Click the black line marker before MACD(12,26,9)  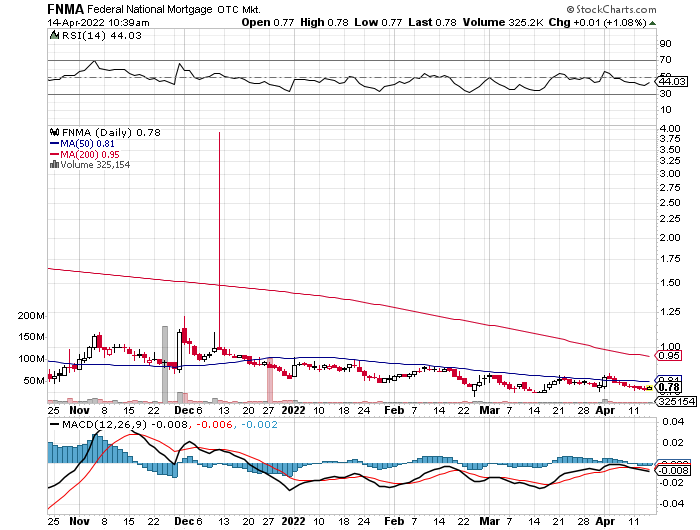[x=54, y=425]
